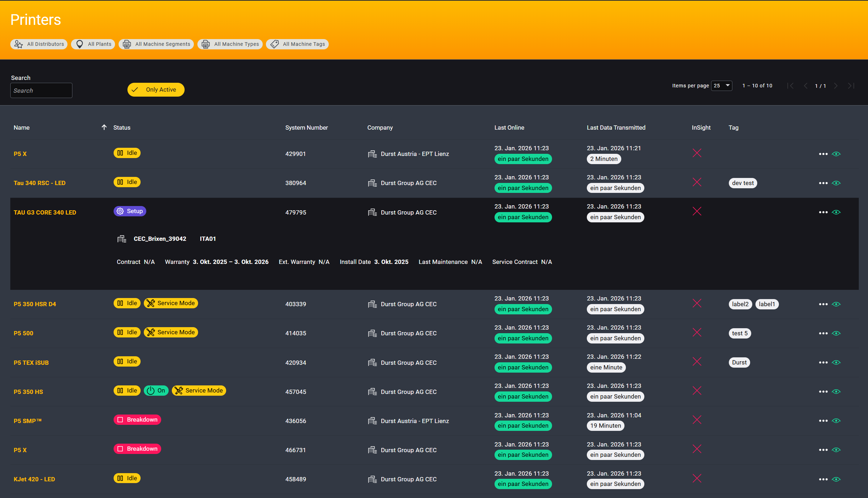Open the All Distributors filter
This screenshot has height=498, width=868.
[39, 44]
